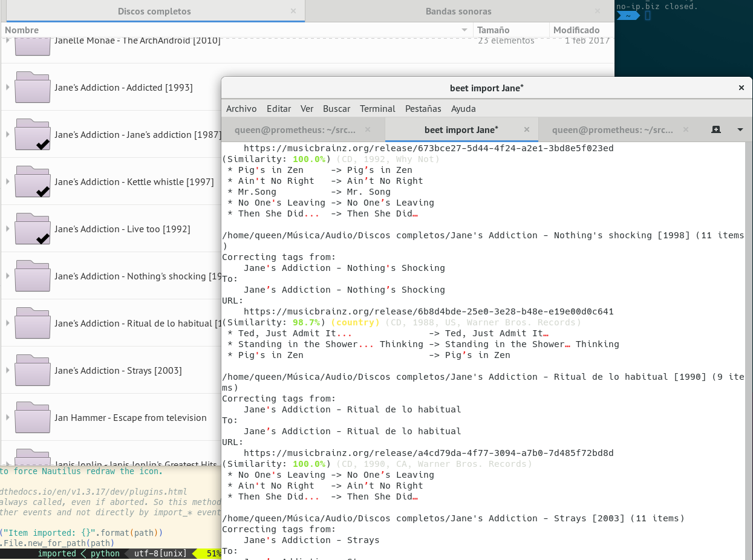753x560 pixels.
Task: Sort files by Modificado column
Action: tap(581, 30)
